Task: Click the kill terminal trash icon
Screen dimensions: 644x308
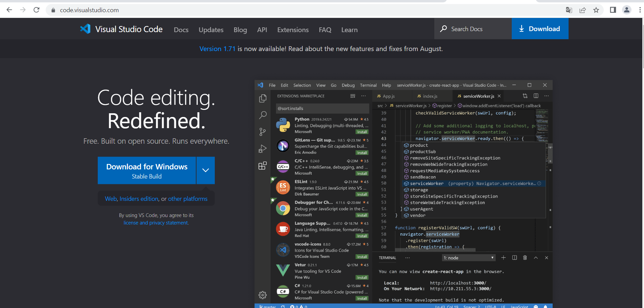Action: 525,258
